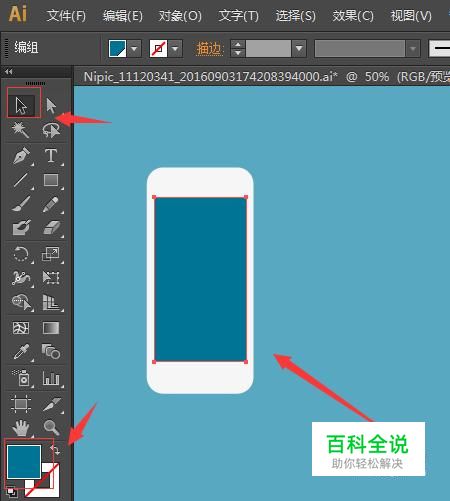Open the stroke color dropdown arrow
The width and height of the screenshot is (450, 501).
point(175,49)
